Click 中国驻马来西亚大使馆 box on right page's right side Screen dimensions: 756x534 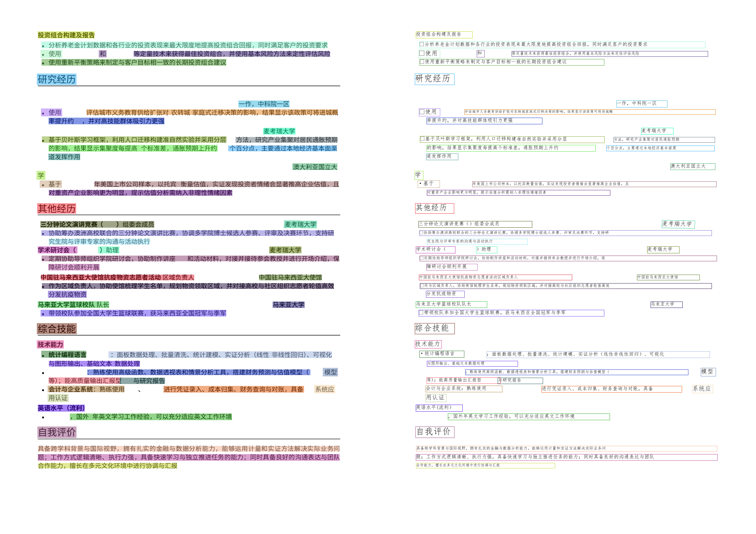668,277
